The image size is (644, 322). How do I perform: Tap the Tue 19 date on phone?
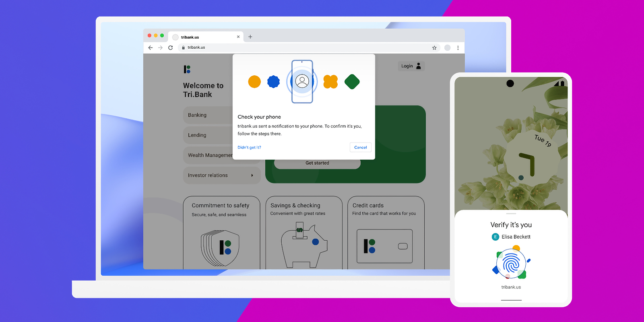543,140
